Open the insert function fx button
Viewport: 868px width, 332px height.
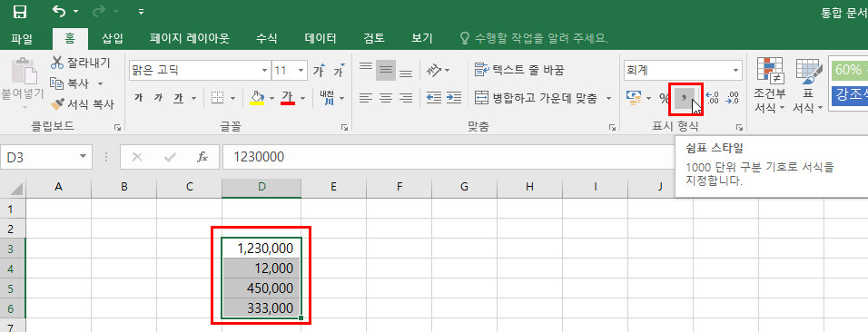click(x=202, y=157)
